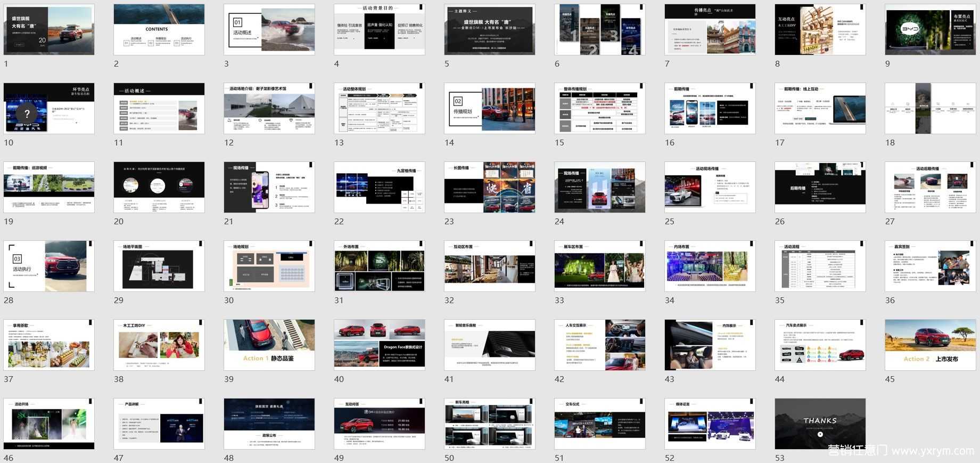The image size is (980, 463).
Task: Select slide 26 后期传播
Action: pos(820,187)
